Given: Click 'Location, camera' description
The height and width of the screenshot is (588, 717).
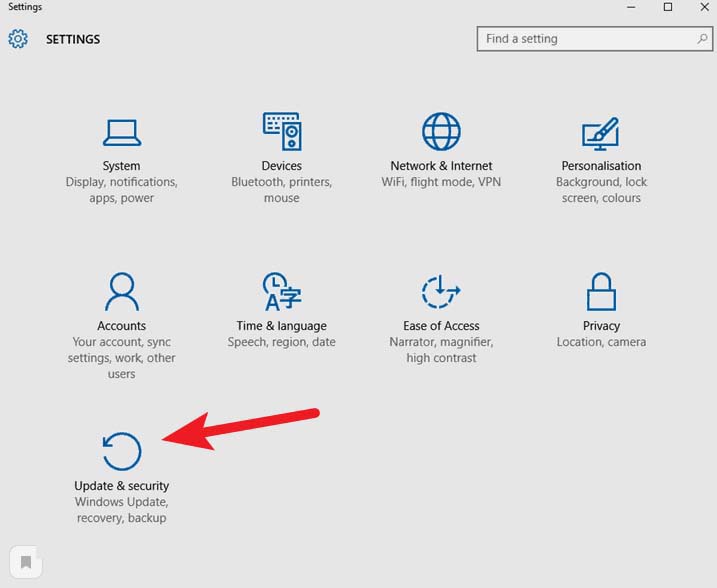Looking at the screenshot, I should point(601,342).
